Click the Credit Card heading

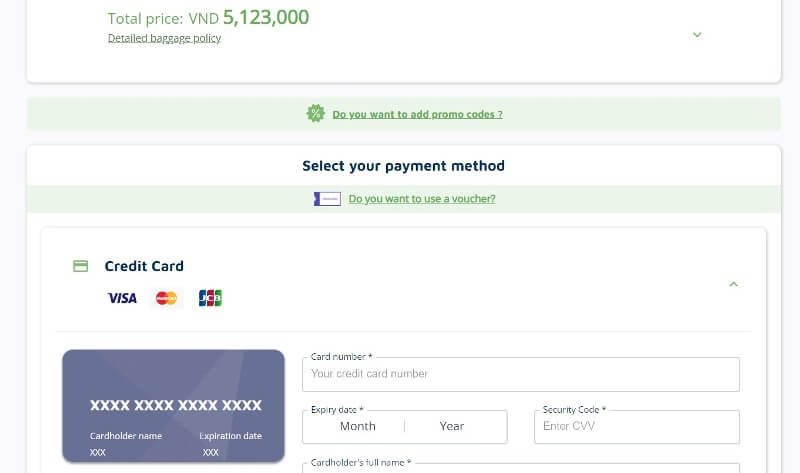(144, 266)
